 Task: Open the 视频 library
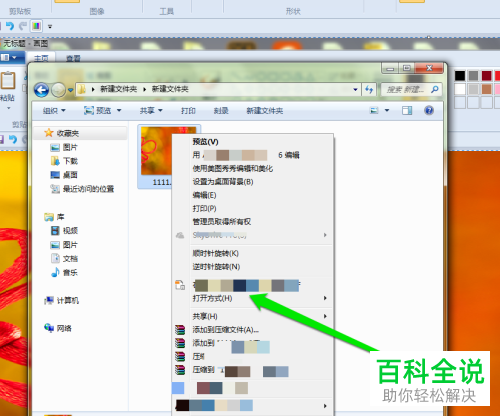[x=70, y=231]
